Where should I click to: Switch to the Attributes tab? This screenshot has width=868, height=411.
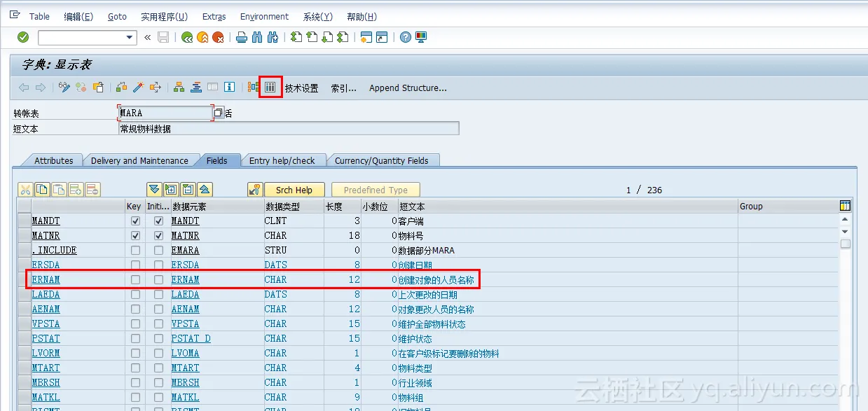[53, 160]
